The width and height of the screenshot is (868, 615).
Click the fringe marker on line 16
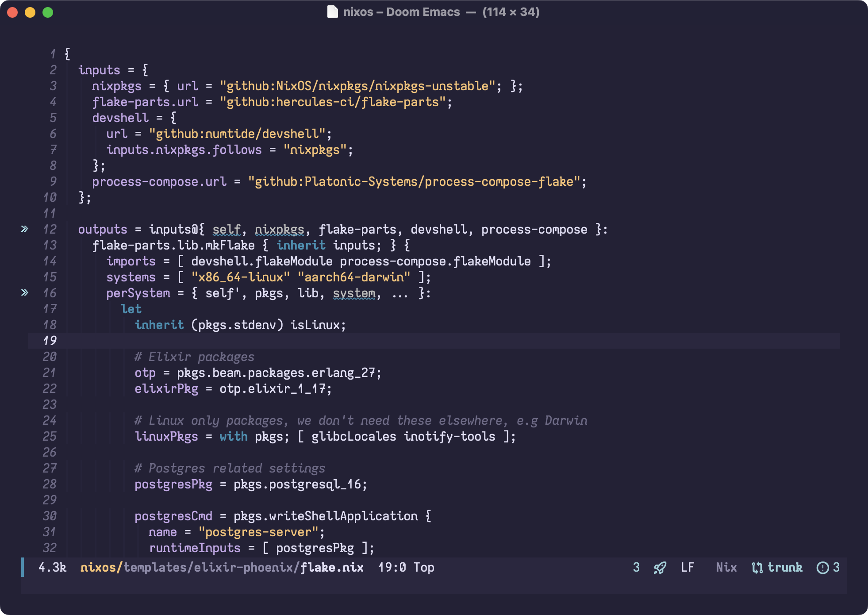25,292
